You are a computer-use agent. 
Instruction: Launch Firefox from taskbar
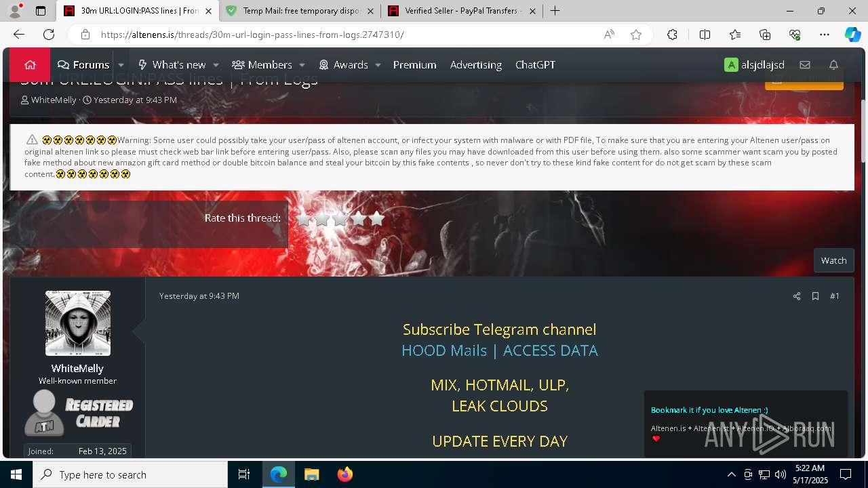click(x=344, y=474)
